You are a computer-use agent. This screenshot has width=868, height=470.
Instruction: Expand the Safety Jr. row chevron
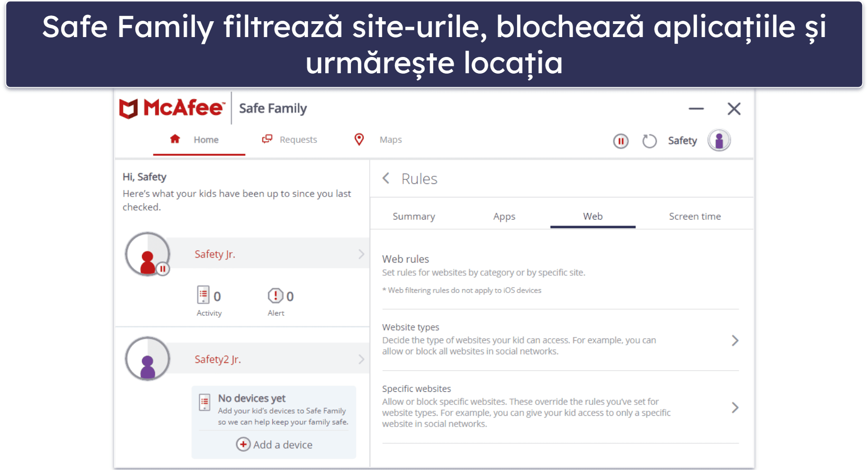(361, 254)
